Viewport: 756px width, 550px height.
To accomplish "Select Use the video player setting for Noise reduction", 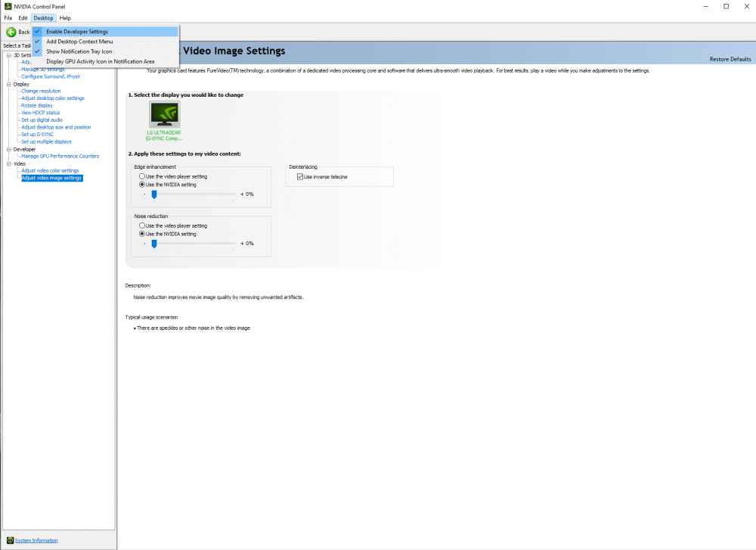I will [x=141, y=225].
